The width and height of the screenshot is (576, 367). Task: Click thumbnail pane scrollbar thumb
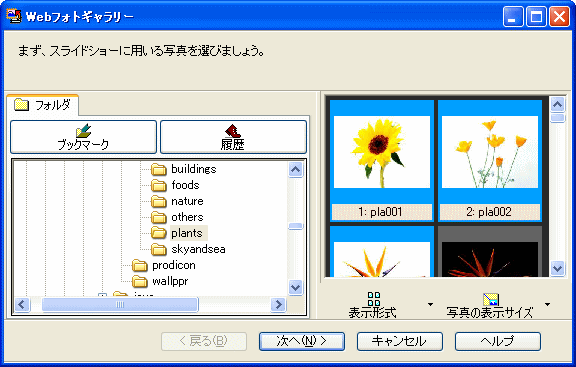[x=557, y=118]
